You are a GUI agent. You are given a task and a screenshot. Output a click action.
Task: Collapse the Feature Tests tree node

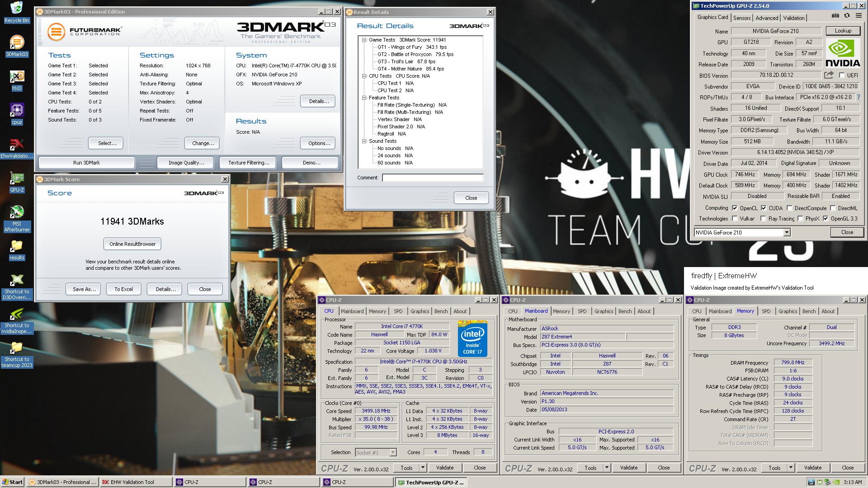pyautogui.click(x=364, y=98)
